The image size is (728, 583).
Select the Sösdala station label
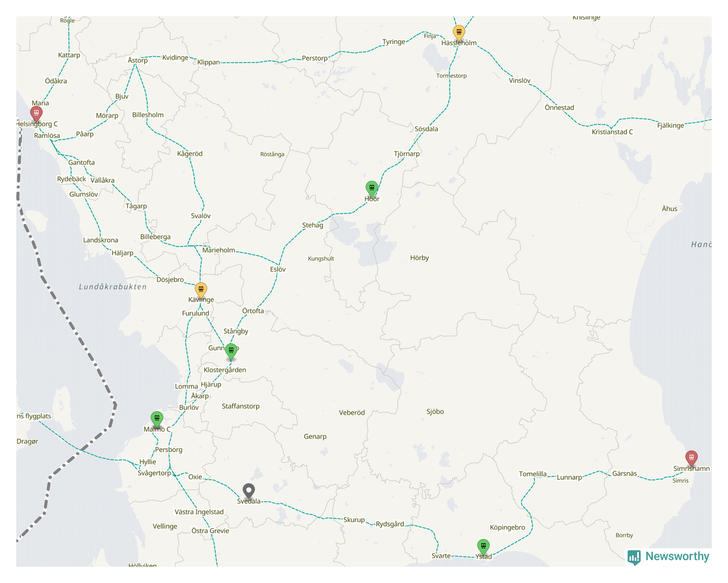click(426, 129)
